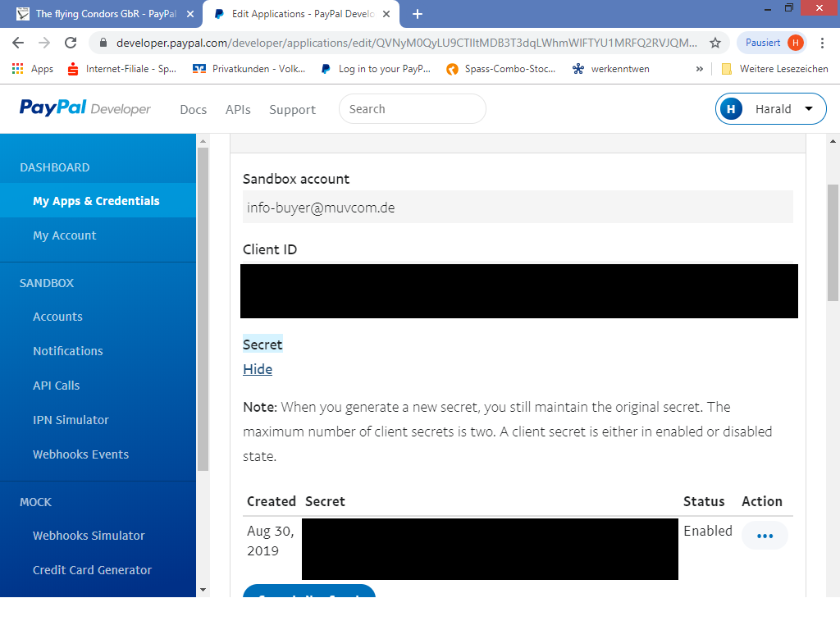The width and height of the screenshot is (840, 630).
Task: Click the browser back arrow
Action: pyautogui.click(x=18, y=43)
